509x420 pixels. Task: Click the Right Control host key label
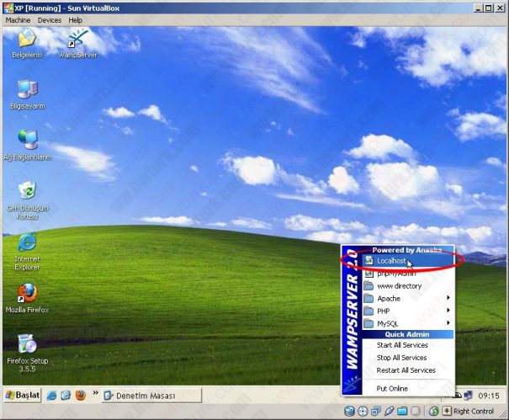tap(474, 412)
